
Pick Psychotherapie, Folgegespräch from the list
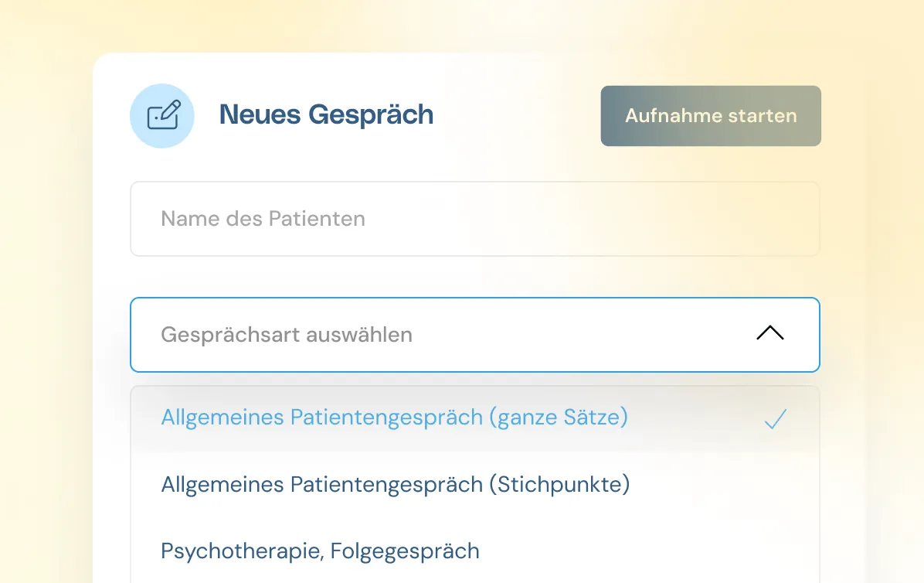coord(320,551)
